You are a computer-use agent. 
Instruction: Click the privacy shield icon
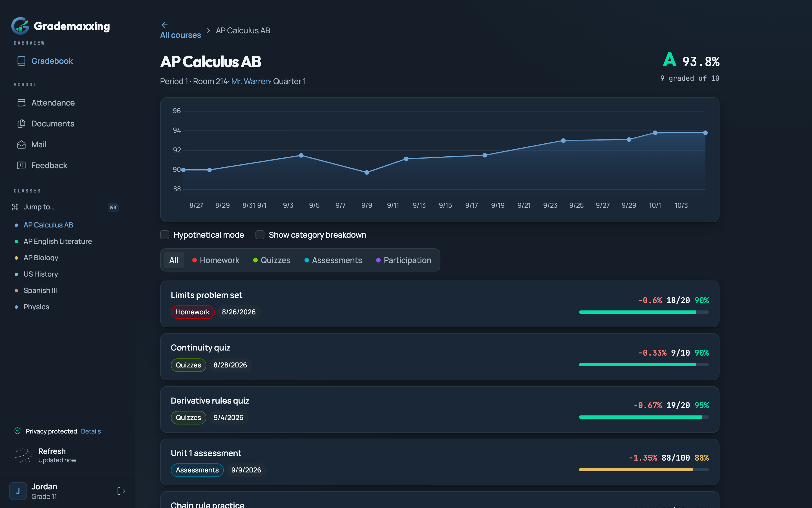(17, 431)
